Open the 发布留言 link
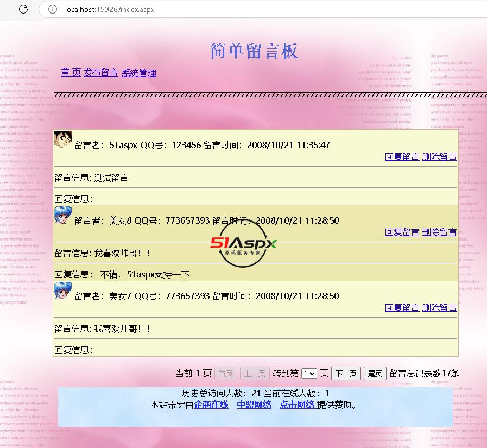The width and height of the screenshot is (487, 448). click(100, 73)
